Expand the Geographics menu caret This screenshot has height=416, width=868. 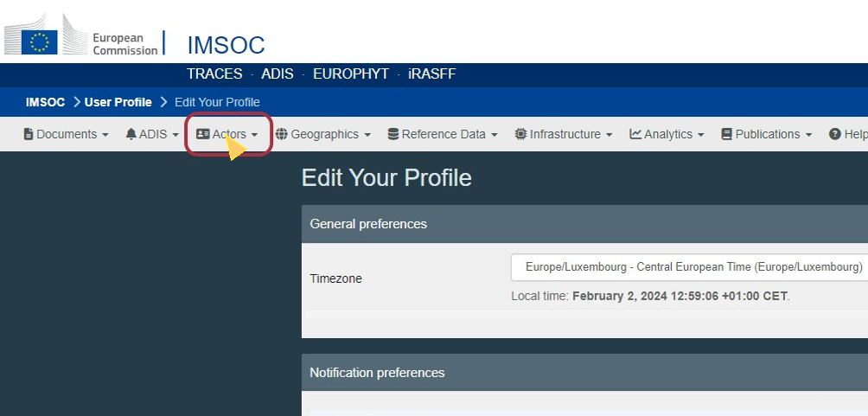click(367, 135)
